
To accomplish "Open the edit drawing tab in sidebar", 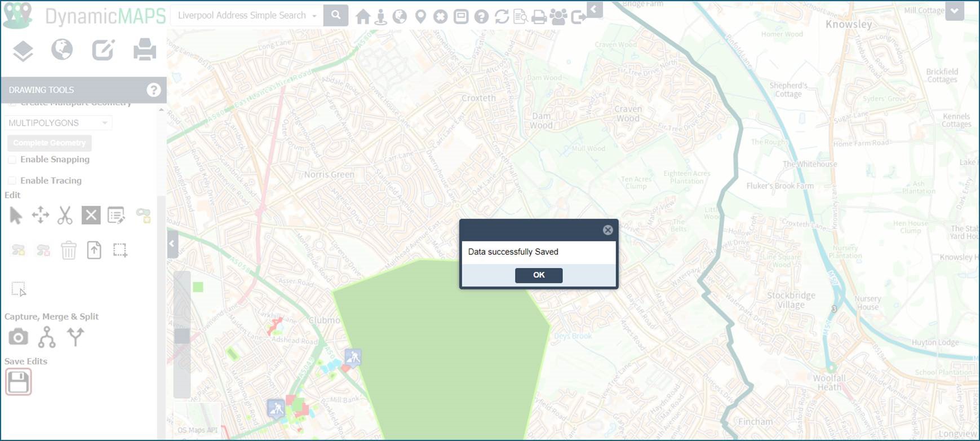I will tap(104, 50).
